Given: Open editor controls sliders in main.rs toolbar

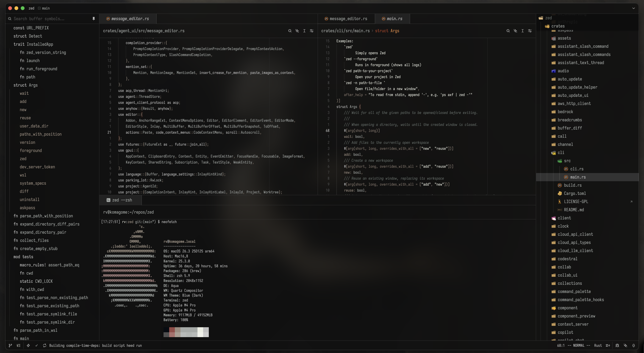Looking at the screenshot, I should pos(530,31).
